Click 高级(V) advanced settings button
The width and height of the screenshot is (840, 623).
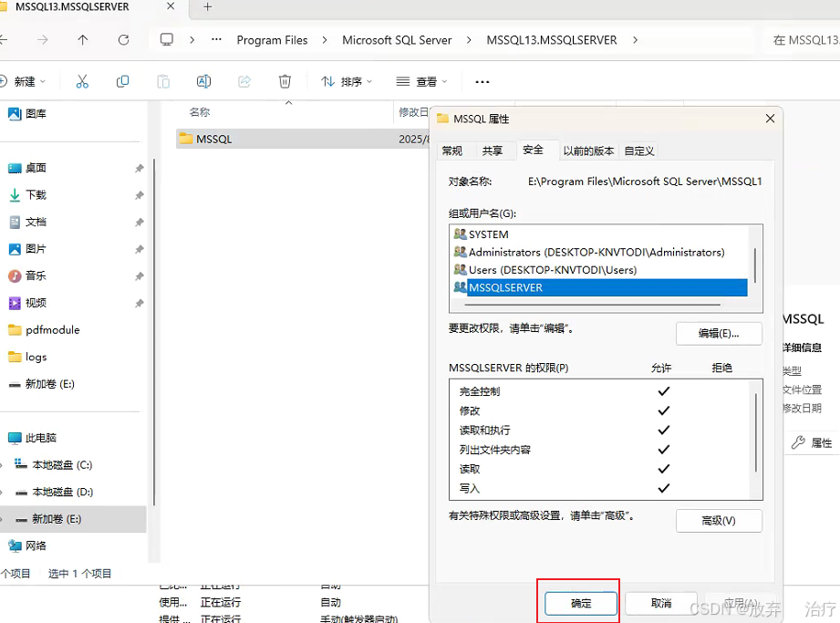(719, 521)
